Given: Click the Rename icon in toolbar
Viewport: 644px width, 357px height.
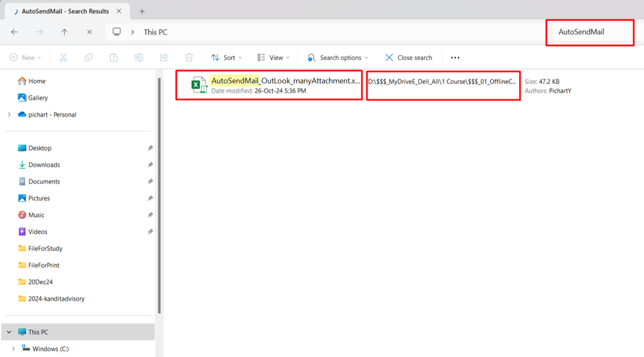Looking at the screenshot, I should (x=139, y=58).
